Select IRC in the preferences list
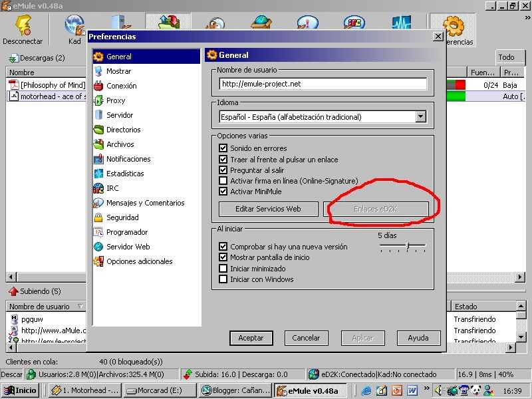Screen dimensions: 532x399 112,188
